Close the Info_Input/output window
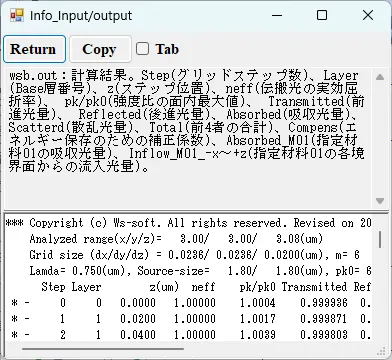This screenshot has width=392, height=360. click(368, 15)
